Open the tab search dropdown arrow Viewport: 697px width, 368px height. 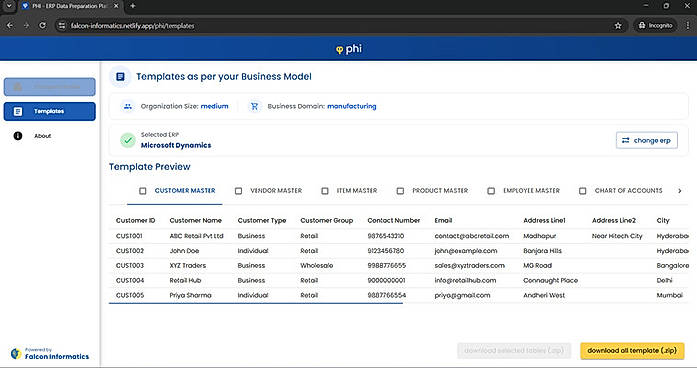8,6
